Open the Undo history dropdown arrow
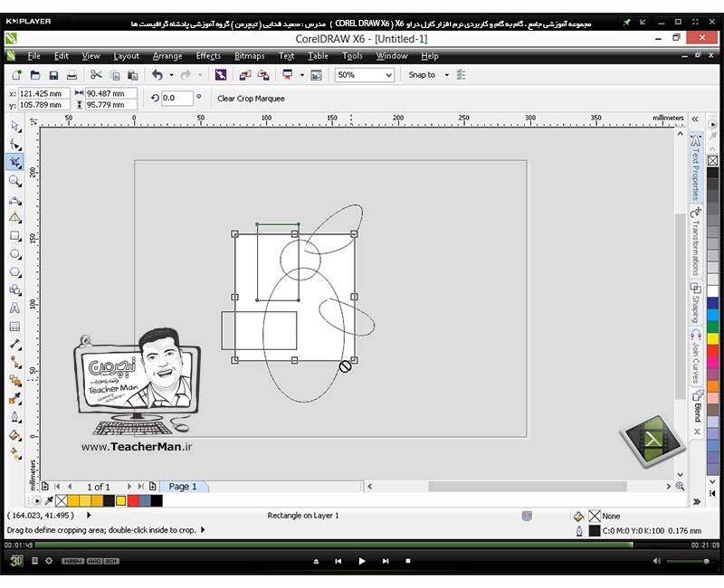724x588 pixels. (171, 75)
